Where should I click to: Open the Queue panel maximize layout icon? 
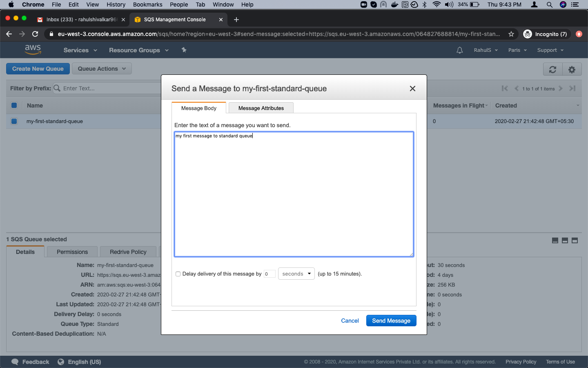pos(575,240)
